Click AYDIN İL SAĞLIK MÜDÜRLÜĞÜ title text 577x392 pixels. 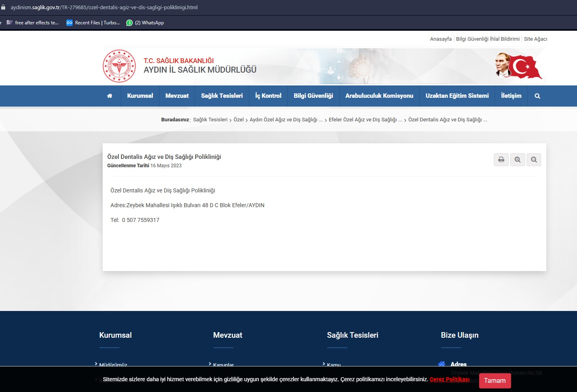pyautogui.click(x=200, y=70)
